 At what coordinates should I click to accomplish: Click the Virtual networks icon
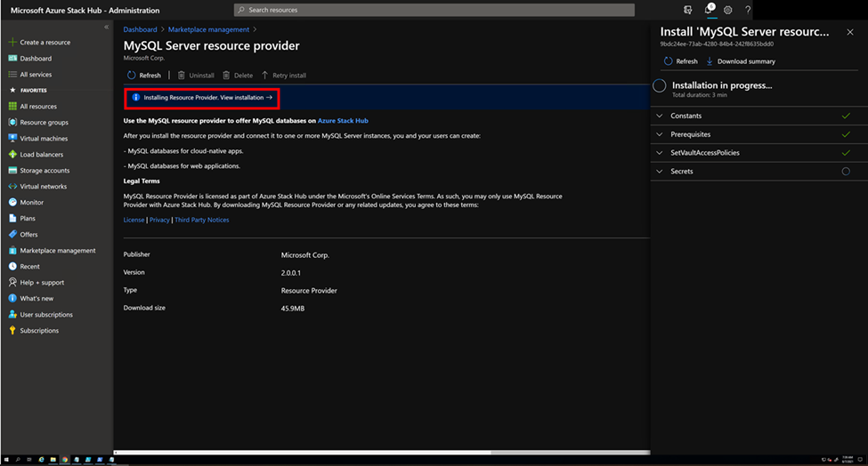pyautogui.click(x=12, y=186)
